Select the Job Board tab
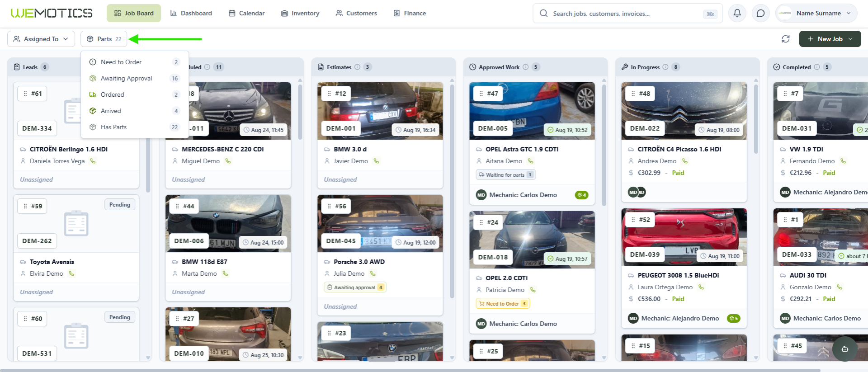Screen dimensions: 868x372 click(134, 13)
